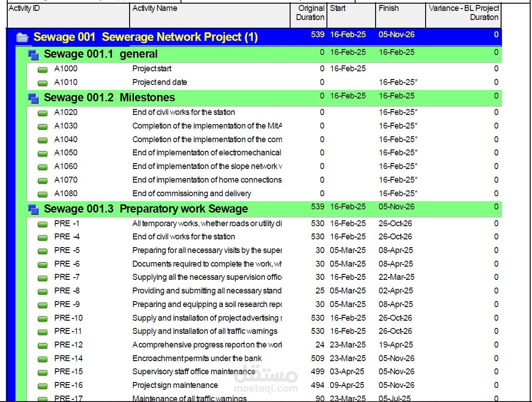
Task: Click 'End of implementation of electromechanical' name
Action: coord(206,153)
